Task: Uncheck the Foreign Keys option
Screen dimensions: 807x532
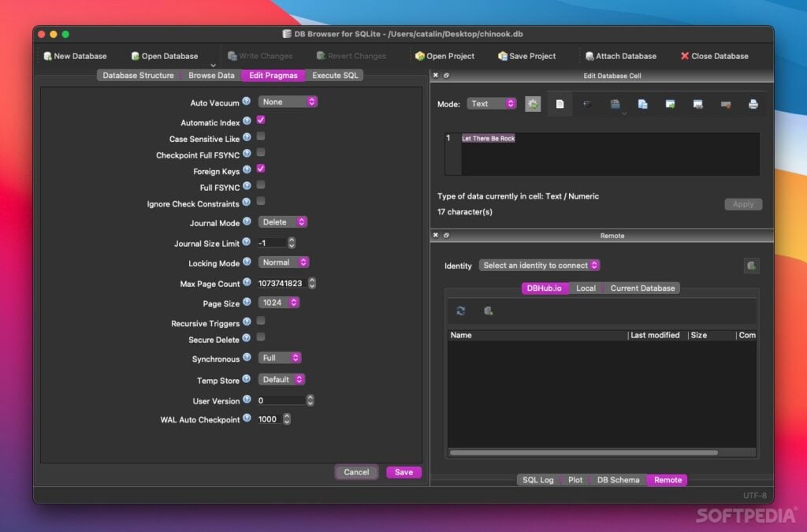Action: point(261,169)
